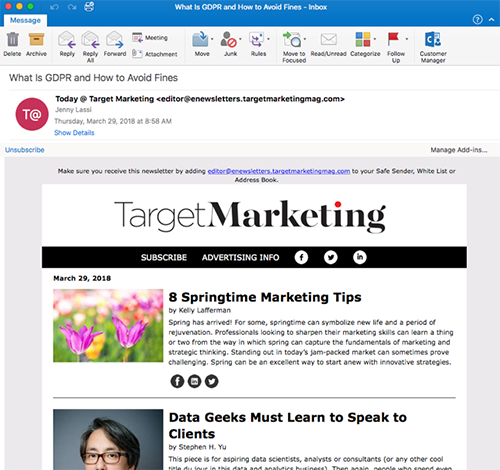Click the sender address in the header

(200, 99)
